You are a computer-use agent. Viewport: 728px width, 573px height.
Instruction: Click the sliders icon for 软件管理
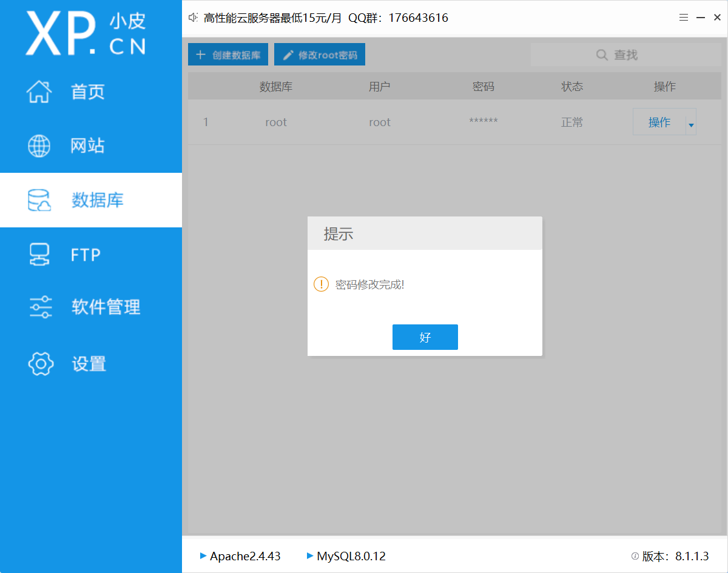coord(41,307)
